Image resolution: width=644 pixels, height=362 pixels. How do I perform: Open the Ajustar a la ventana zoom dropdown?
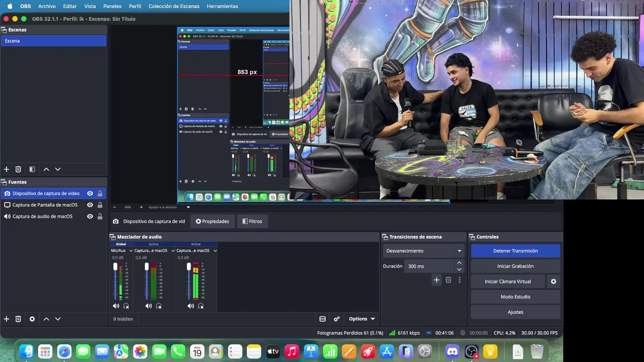(x=188, y=207)
